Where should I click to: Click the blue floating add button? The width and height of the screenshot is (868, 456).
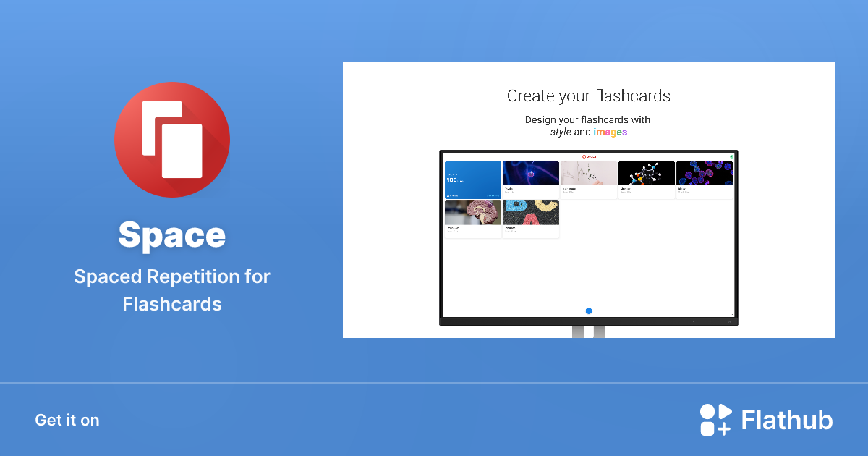(588, 310)
